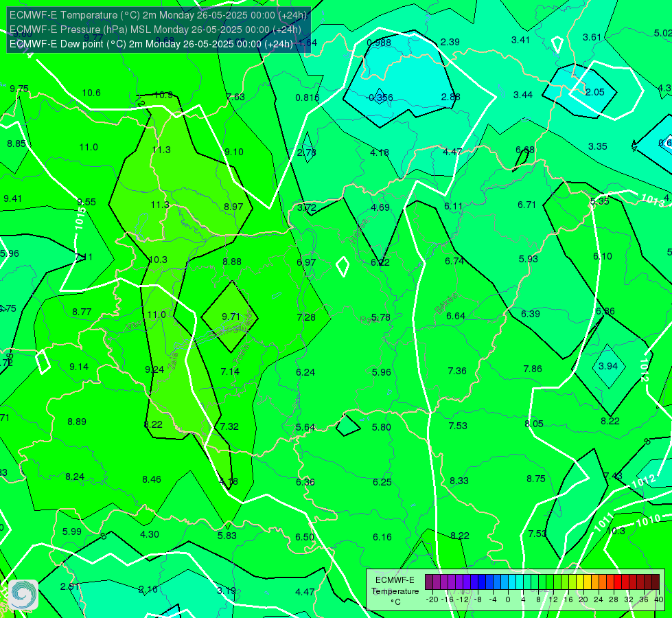The width and height of the screenshot is (672, 618).
Task: Click the 8.77 temperature value
Action: (82, 312)
